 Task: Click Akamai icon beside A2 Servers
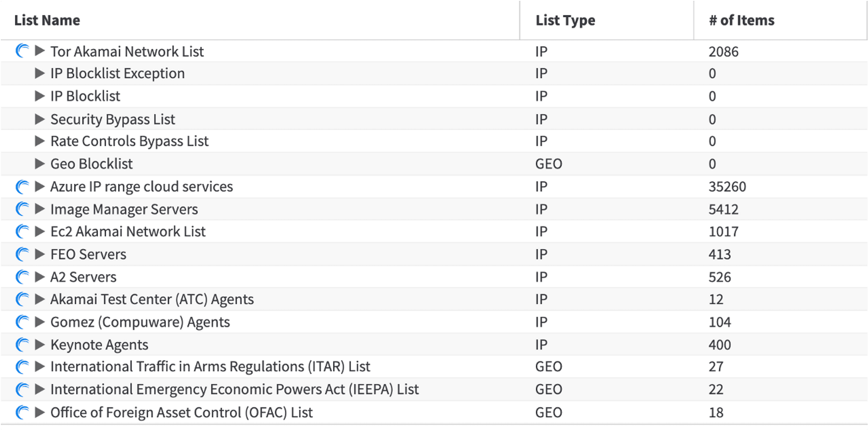[x=22, y=277]
